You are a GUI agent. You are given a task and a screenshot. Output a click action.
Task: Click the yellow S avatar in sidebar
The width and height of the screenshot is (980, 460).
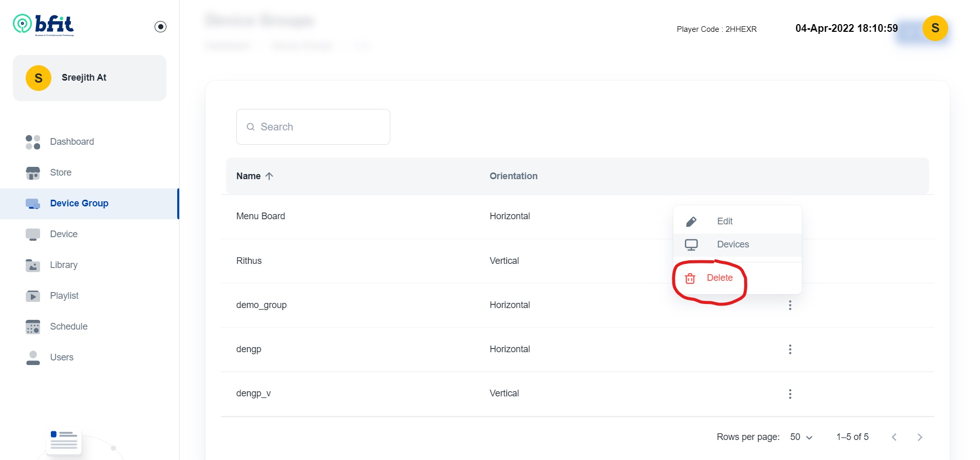(39, 78)
